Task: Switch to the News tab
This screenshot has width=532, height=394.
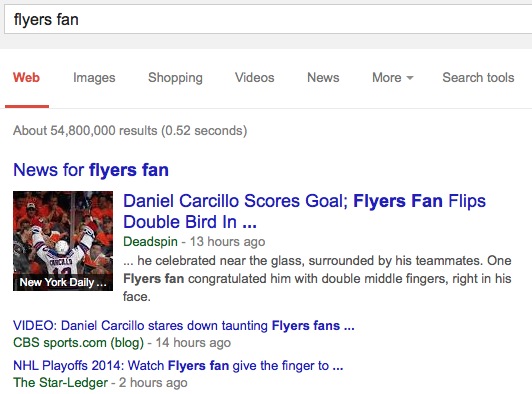Action: pos(323,77)
